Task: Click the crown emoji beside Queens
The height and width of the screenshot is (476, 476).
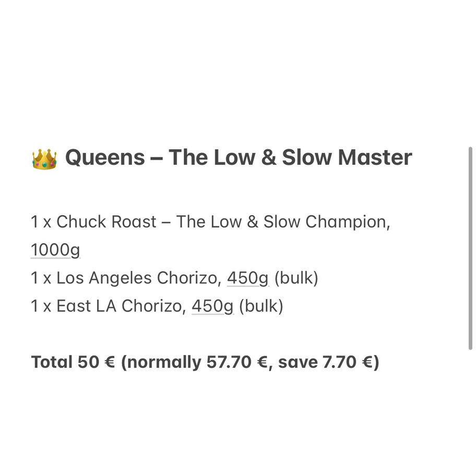Action: pos(44,158)
